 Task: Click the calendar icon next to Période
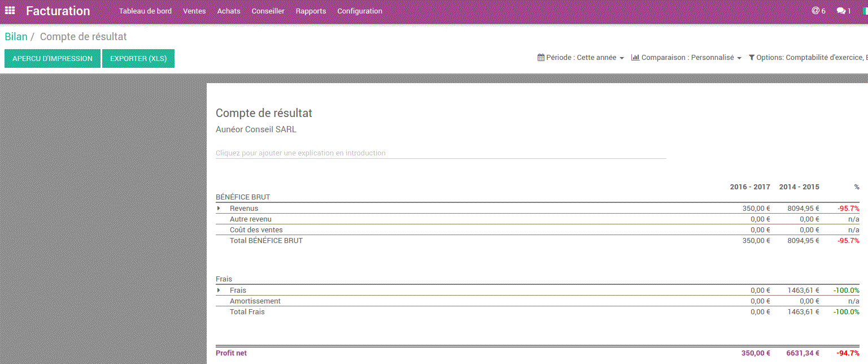[540, 57]
